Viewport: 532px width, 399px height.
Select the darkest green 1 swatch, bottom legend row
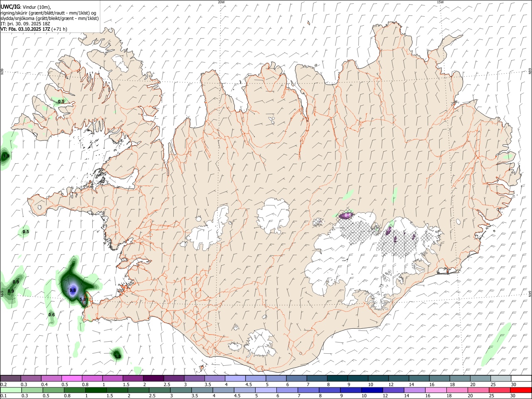click(96, 390)
